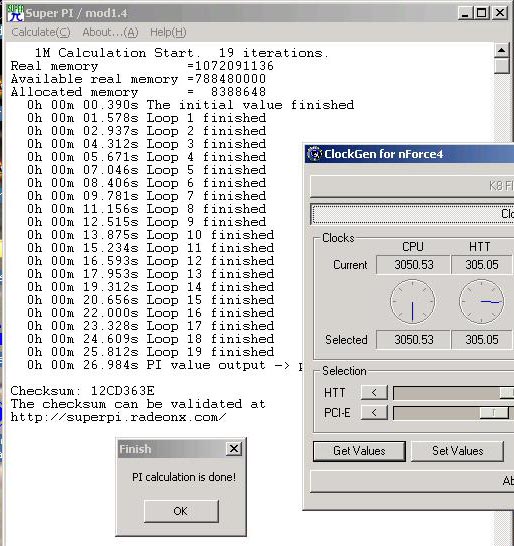The width and height of the screenshot is (514, 546).
Task: Click the Current CPU value 3050.53
Action: click(x=413, y=265)
